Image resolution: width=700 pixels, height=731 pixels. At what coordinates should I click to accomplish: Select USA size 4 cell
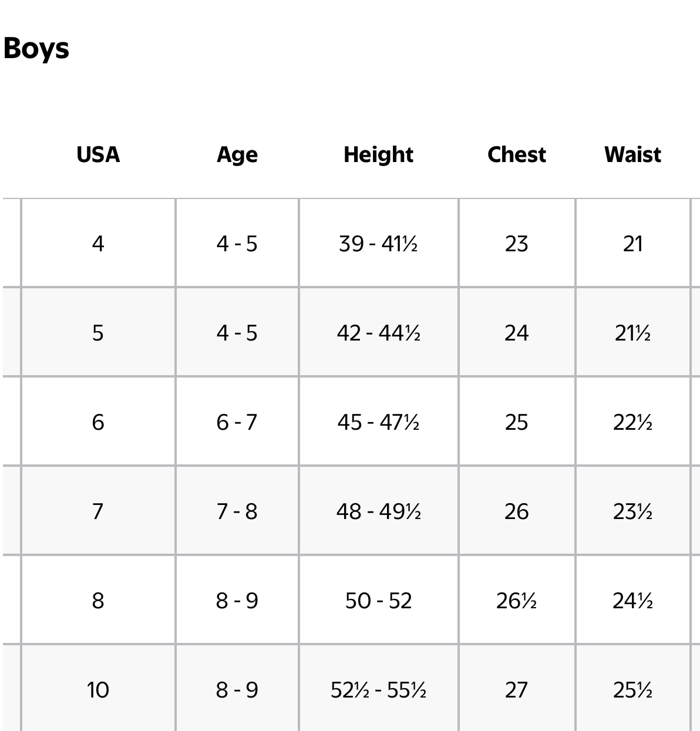[x=98, y=243]
